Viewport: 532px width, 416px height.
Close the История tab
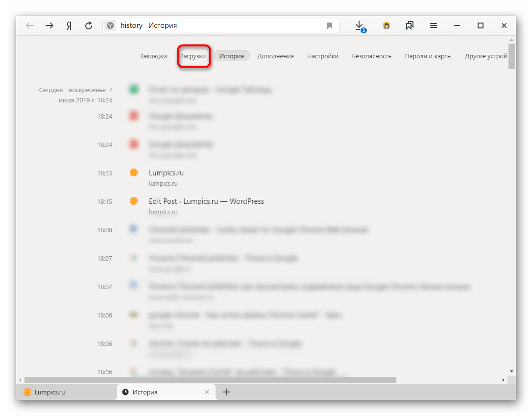pyautogui.click(x=207, y=392)
